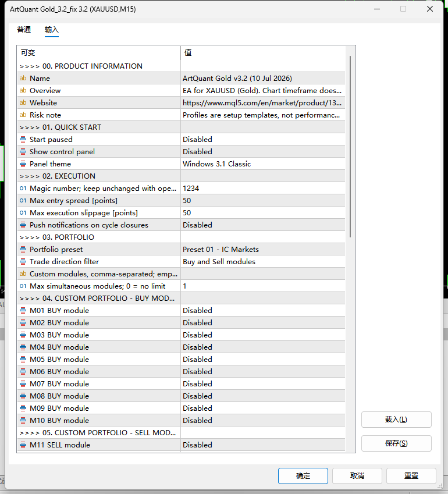Click the string icon beside Overview
The image size is (448, 494).
click(23, 90)
